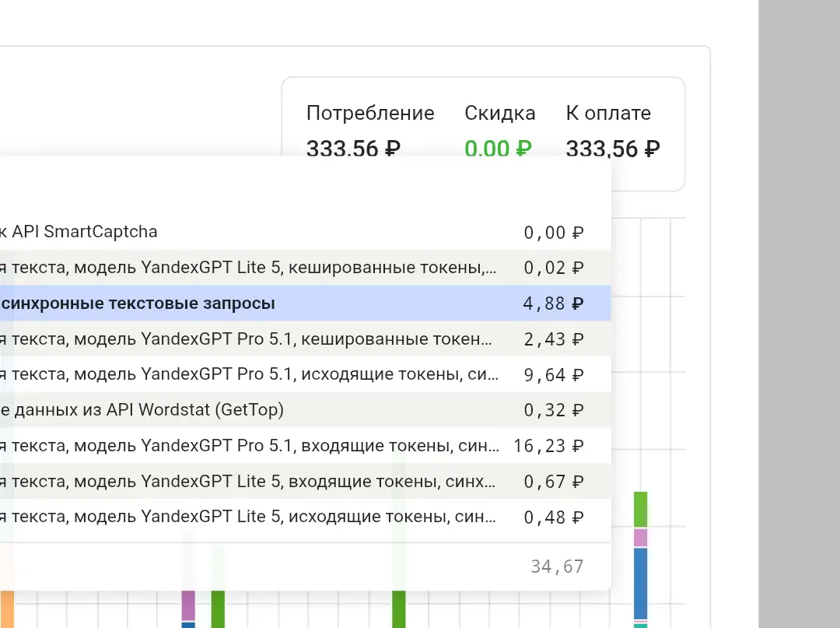
Task: Click the Потребление label
Action: tap(370, 113)
